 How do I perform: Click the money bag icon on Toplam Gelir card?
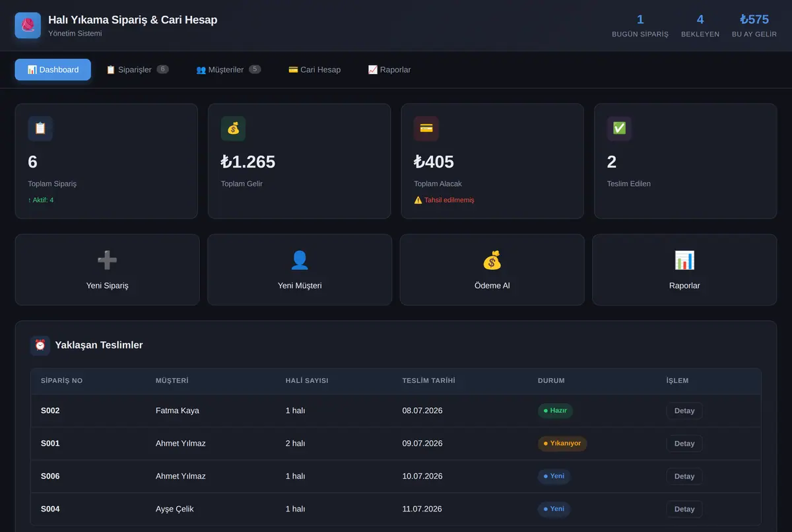(233, 129)
